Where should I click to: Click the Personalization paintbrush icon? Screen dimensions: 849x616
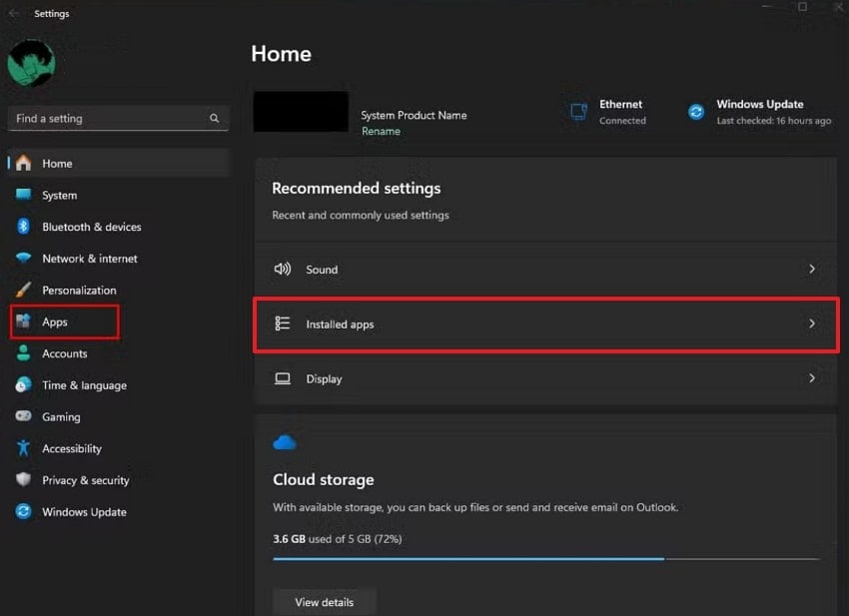[x=23, y=290]
